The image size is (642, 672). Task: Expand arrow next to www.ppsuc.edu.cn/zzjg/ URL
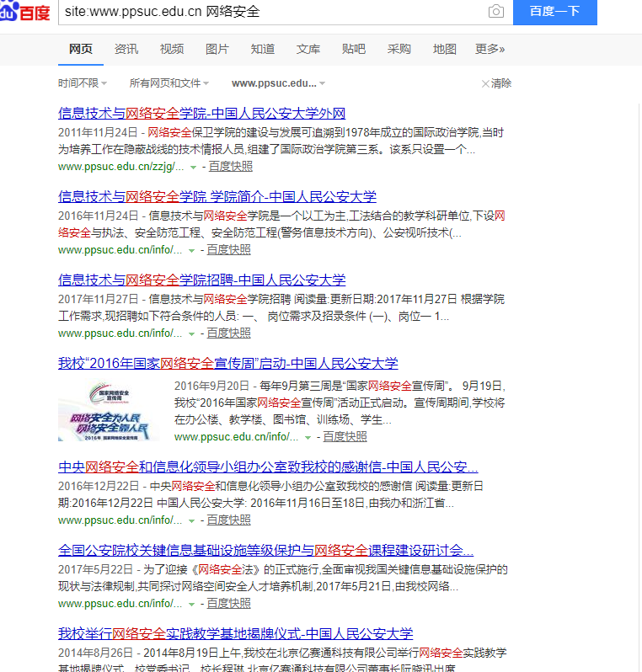point(194,167)
